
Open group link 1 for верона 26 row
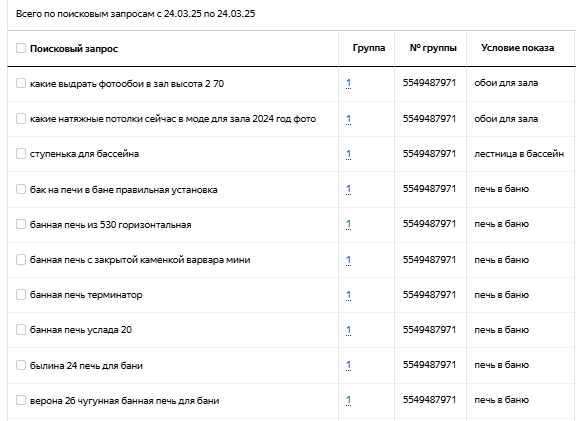tap(349, 400)
